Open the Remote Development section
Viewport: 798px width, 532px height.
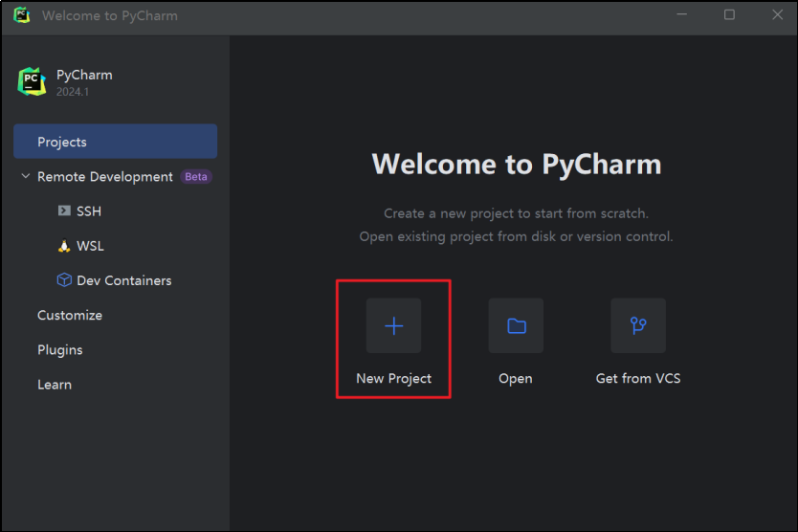pos(105,177)
